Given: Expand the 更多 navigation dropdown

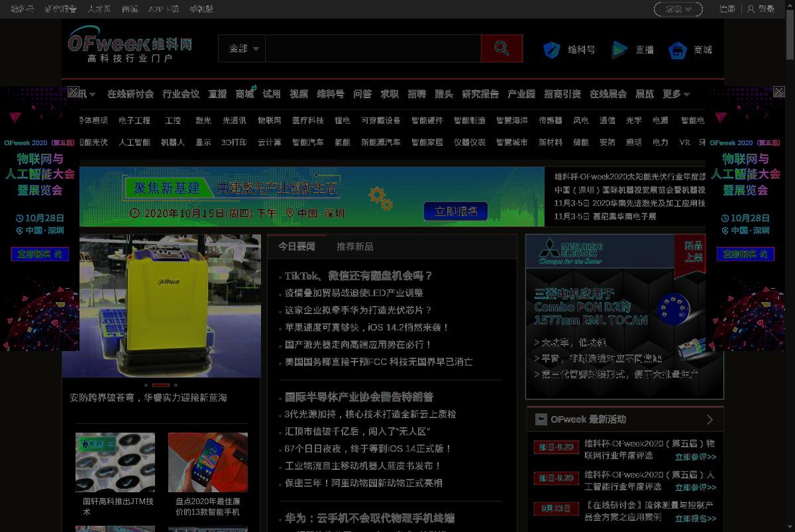Looking at the screenshot, I should pos(676,94).
